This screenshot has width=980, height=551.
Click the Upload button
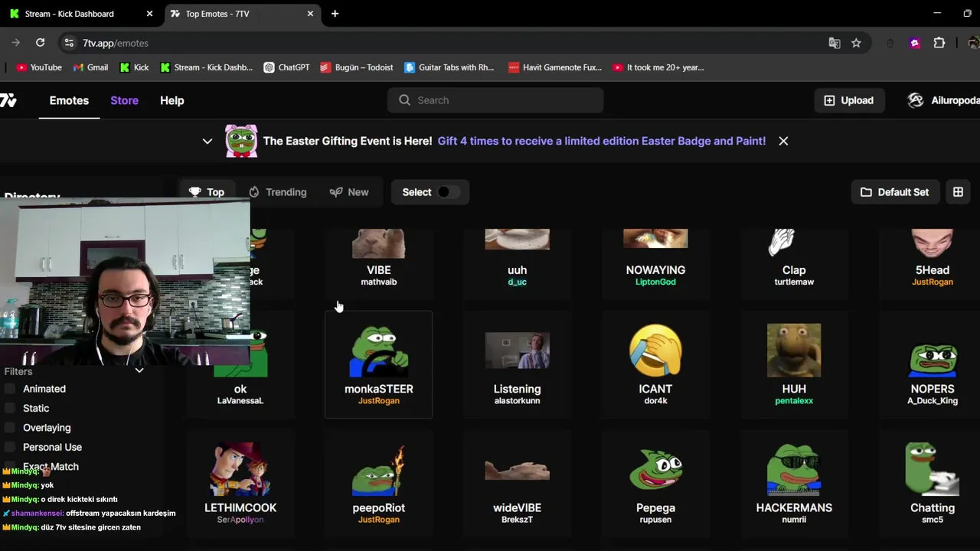(848, 100)
